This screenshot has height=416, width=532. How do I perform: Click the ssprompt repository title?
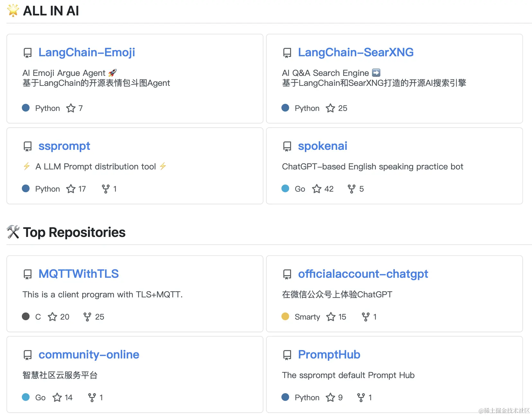point(64,146)
